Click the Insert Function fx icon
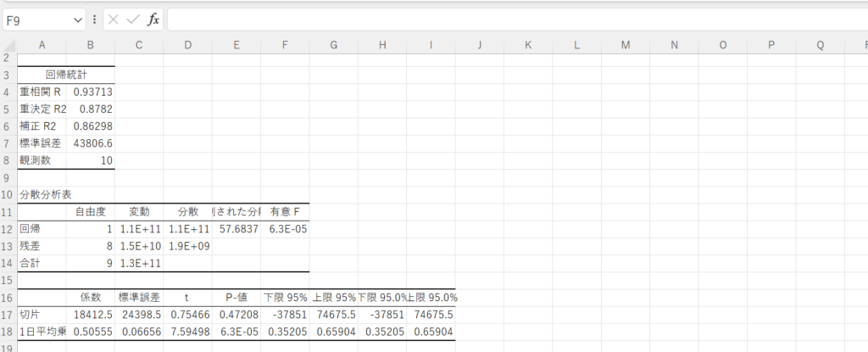 pos(153,19)
